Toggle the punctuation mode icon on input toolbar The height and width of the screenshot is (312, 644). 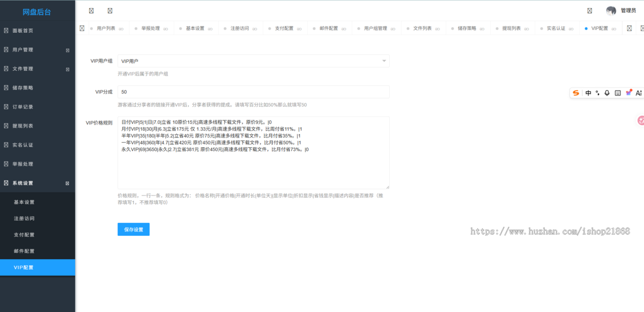pos(598,93)
